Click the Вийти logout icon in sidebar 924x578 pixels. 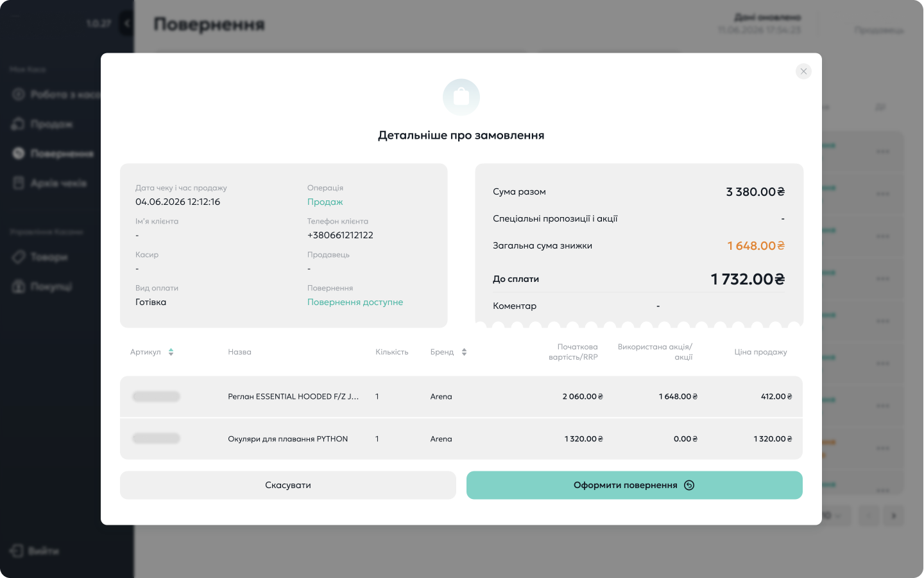click(17, 551)
